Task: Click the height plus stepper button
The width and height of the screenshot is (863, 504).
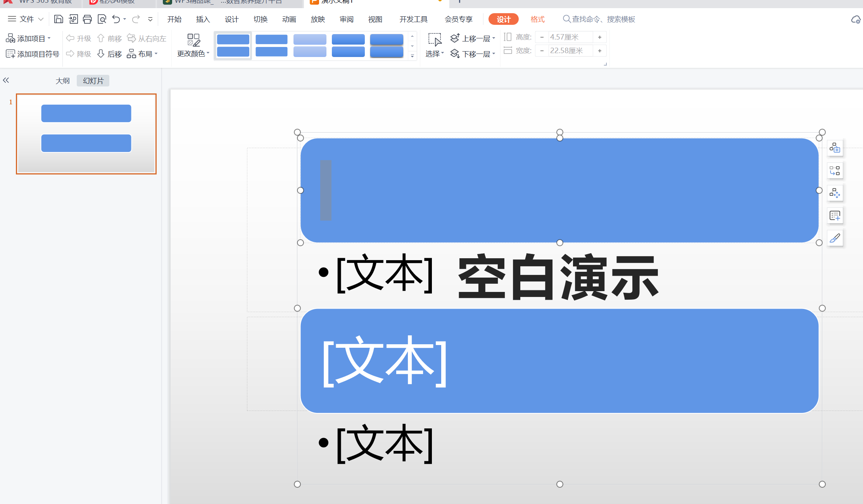Action: click(599, 37)
